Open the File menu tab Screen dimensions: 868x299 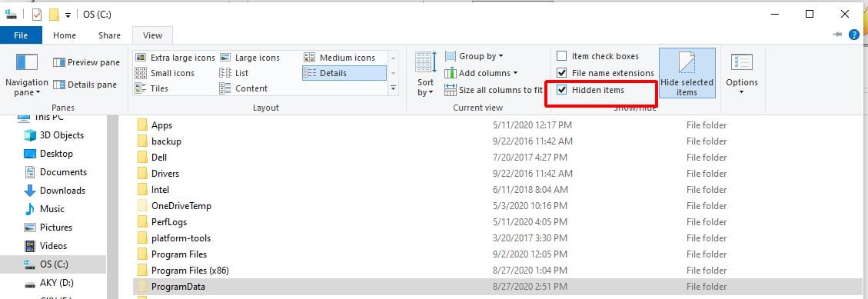point(21,35)
